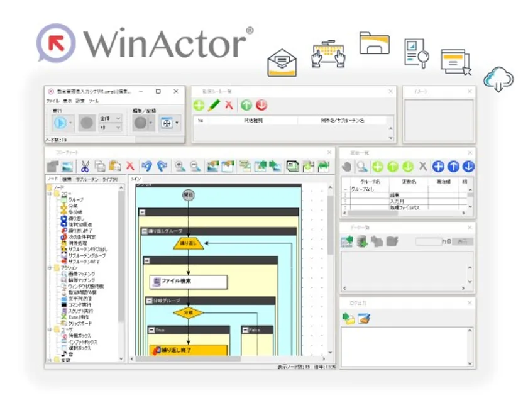
Task: Zoom out the flowchart with minus magnifier
Action: pos(195,166)
